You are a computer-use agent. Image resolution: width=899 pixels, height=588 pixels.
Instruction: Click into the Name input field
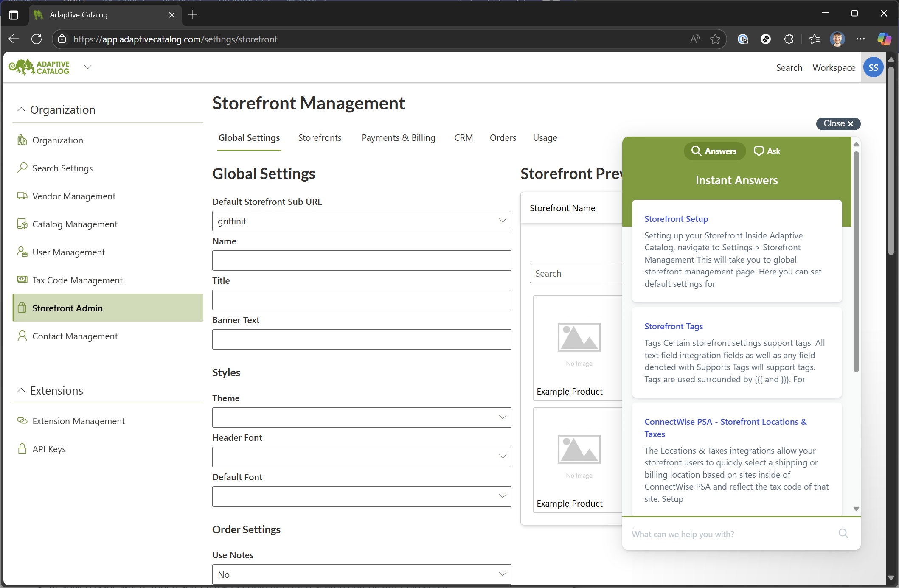tap(362, 260)
